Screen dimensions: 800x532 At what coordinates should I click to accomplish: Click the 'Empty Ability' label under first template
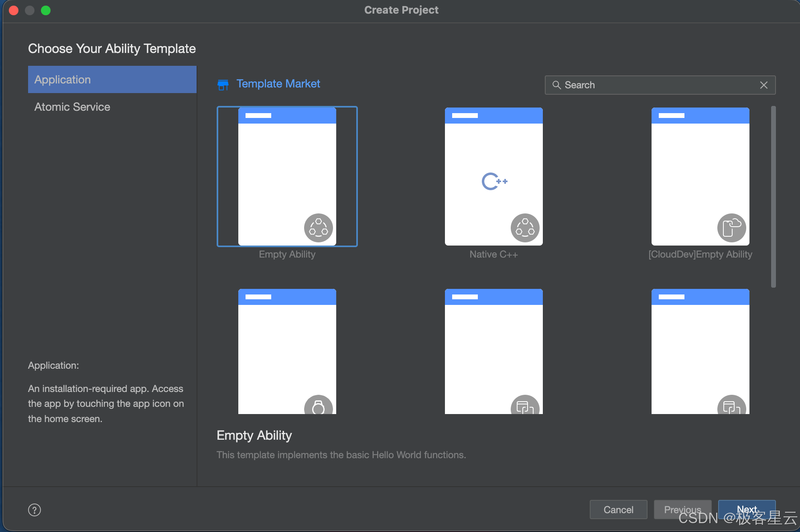click(287, 254)
